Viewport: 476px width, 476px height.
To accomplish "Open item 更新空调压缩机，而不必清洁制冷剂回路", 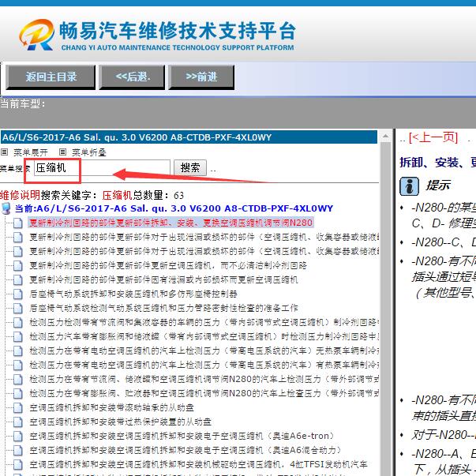I will pos(168,265).
